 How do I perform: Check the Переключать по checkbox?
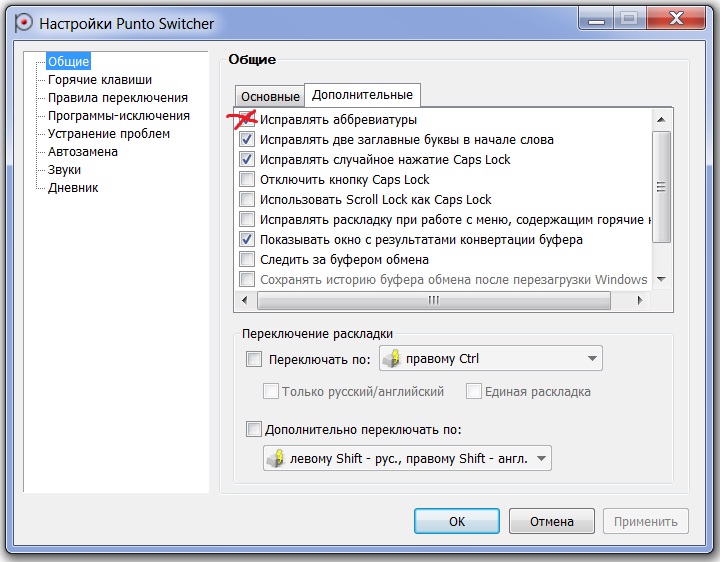coord(254,359)
